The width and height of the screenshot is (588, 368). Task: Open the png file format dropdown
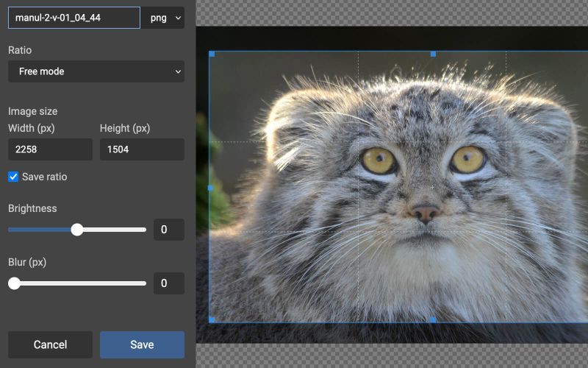162,18
